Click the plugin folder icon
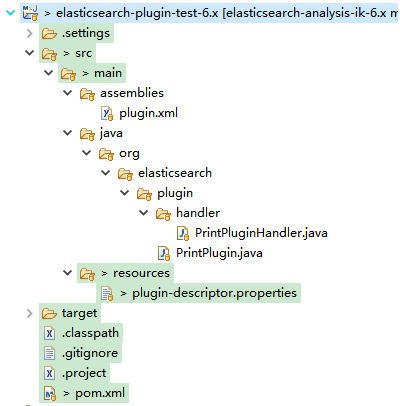 click(x=144, y=194)
